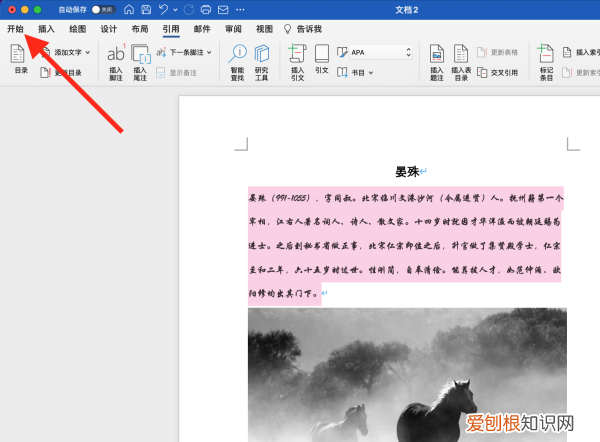Switch to the 审阅 tab

click(233, 29)
